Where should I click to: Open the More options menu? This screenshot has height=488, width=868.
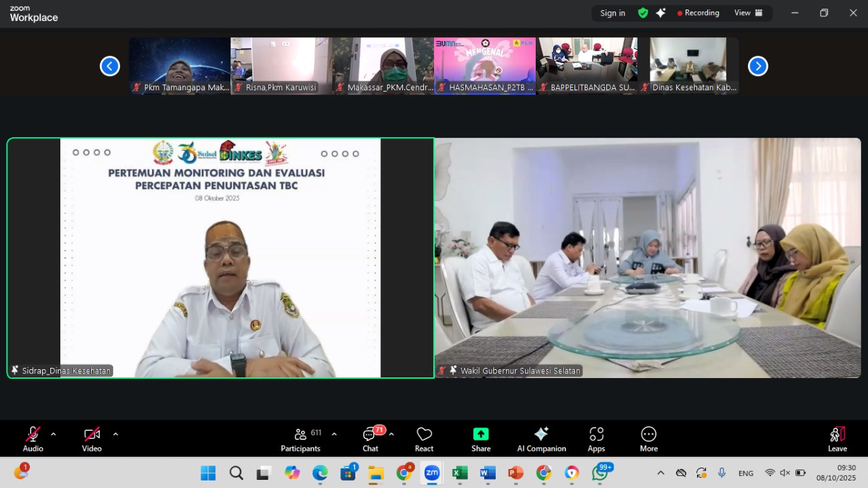[x=648, y=439]
